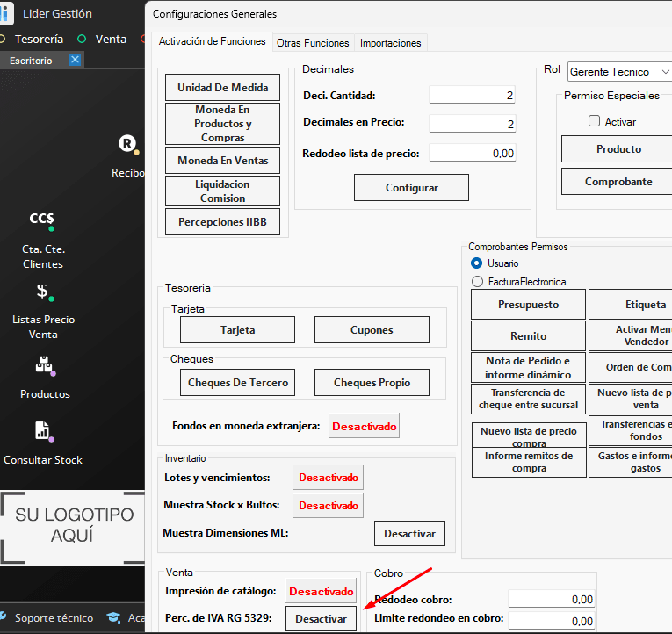
Task: Click the Cheques De Tercero button
Action: [x=238, y=383]
